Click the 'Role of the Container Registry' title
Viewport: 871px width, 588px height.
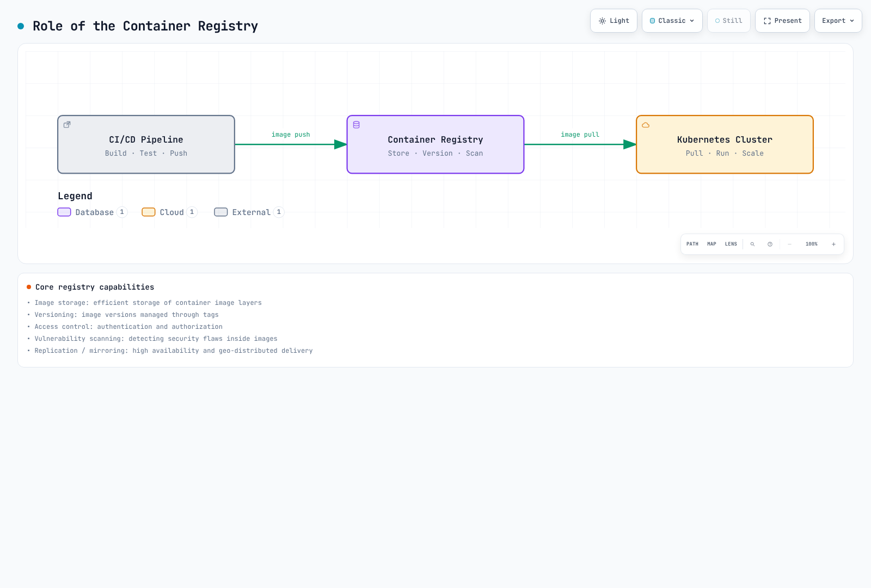[x=145, y=26]
